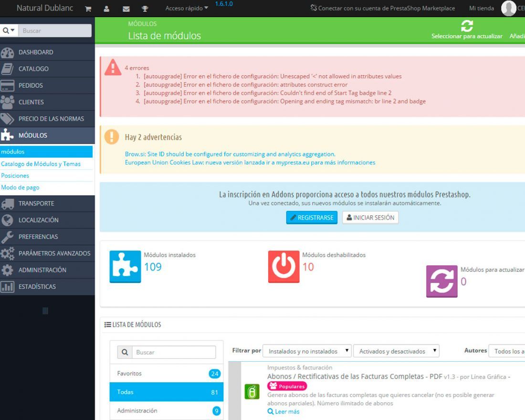Click the Transporte truck icon

[x=7, y=204]
